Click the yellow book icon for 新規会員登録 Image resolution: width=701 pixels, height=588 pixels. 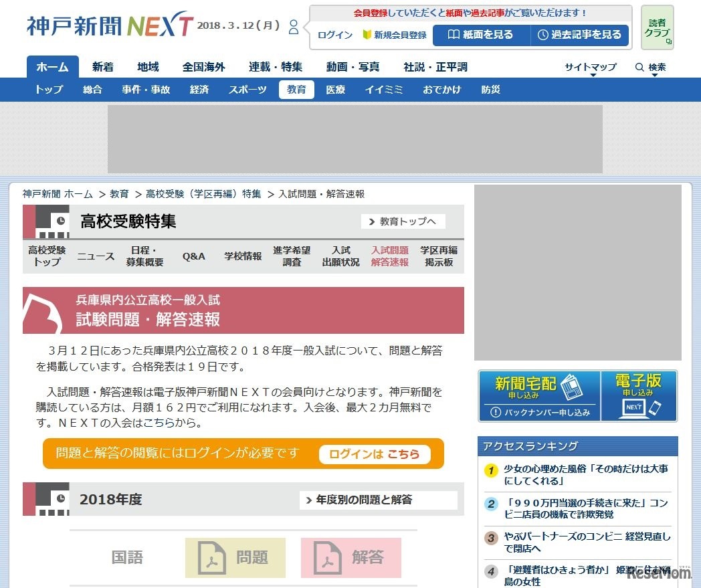(367, 35)
